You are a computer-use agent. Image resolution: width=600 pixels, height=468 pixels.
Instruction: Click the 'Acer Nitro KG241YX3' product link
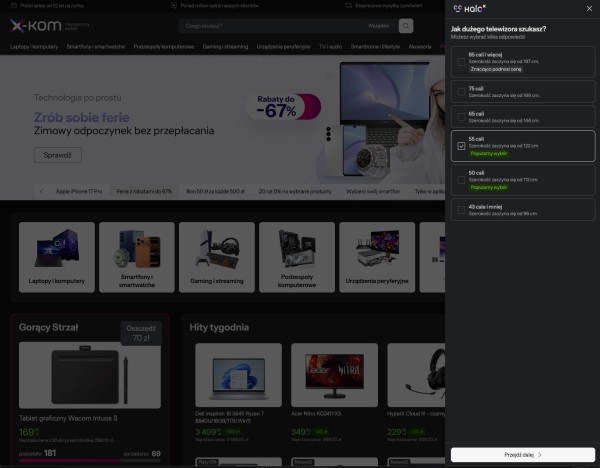point(316,414)
